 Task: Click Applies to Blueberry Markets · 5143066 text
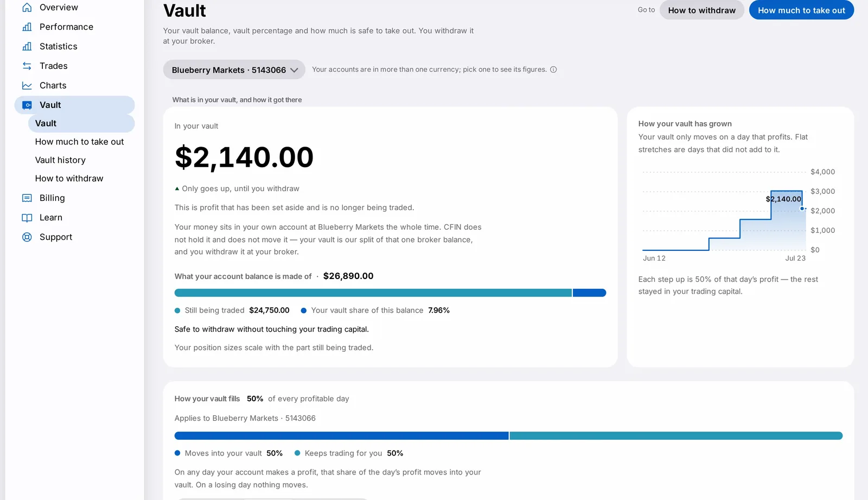tap(245, 418)
